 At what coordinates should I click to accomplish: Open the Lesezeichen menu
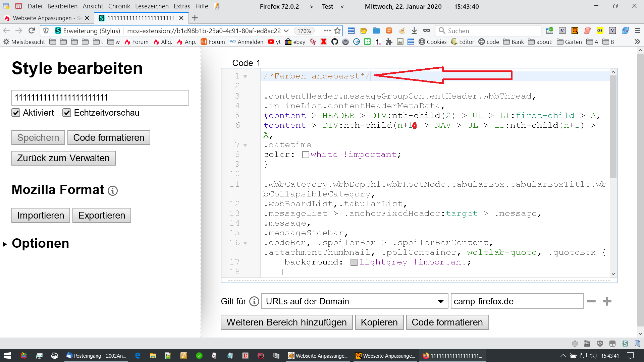[x=152, y=6]
